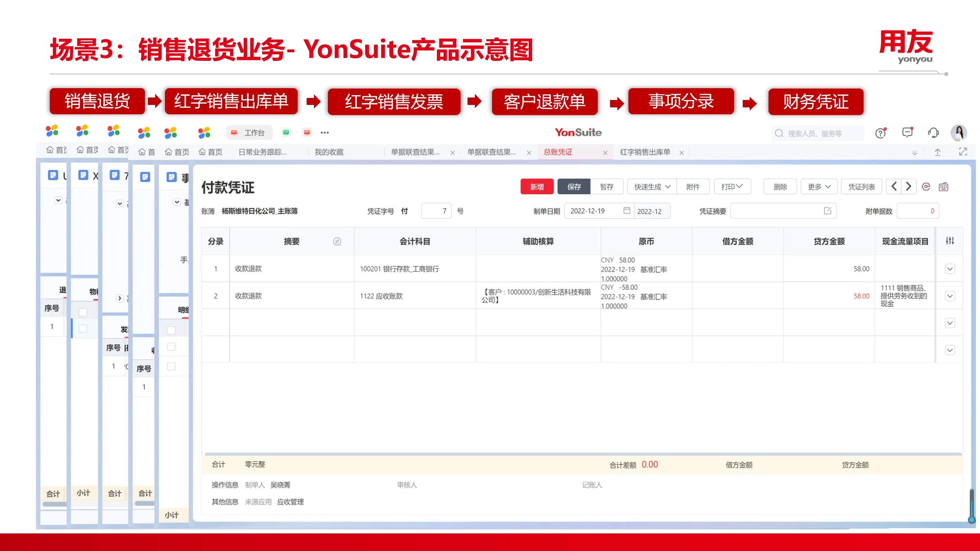
Task: Go to previous voucher arrow
Action: (x=894, y=187)
